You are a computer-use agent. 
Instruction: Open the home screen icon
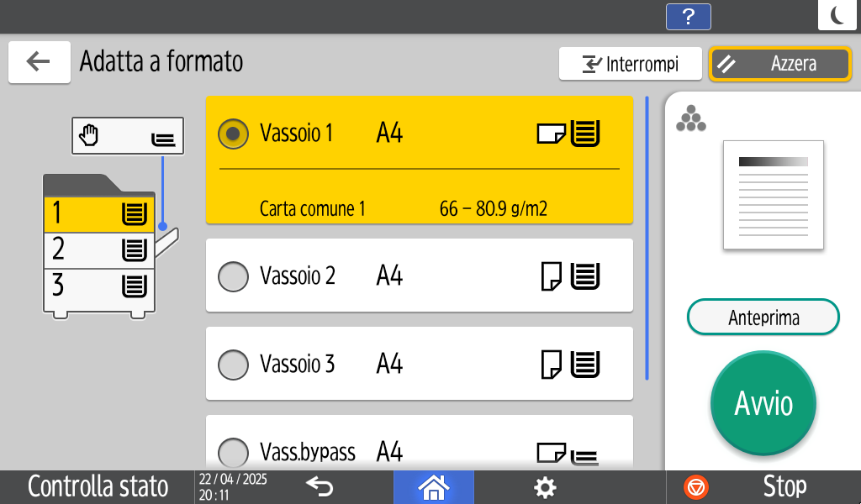pyautogui.click(x=433, y=487)
